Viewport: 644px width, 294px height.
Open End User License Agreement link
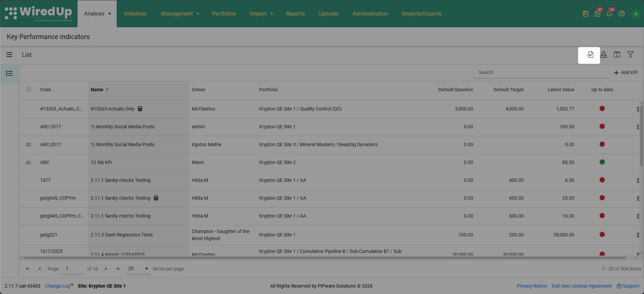click(582, 286)
